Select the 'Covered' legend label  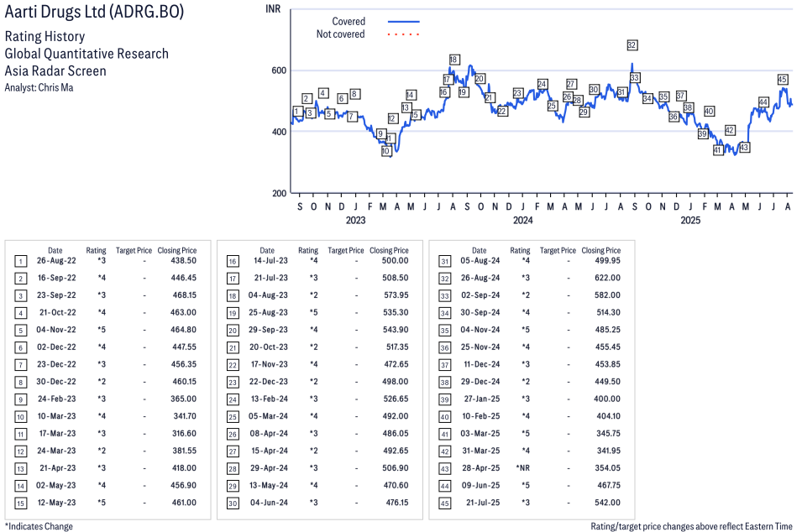[x=349, y=22]
